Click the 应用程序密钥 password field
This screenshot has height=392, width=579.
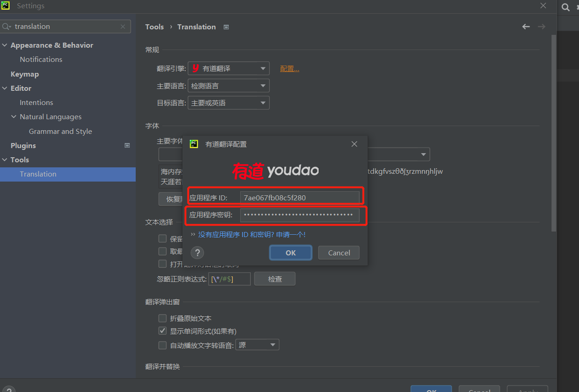[300, 215]
